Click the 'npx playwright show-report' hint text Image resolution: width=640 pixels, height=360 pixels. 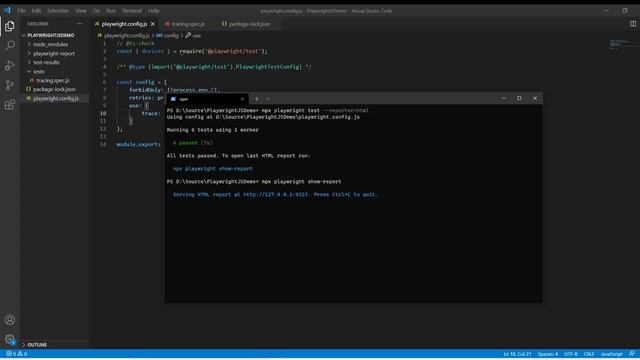click(213, 169)
